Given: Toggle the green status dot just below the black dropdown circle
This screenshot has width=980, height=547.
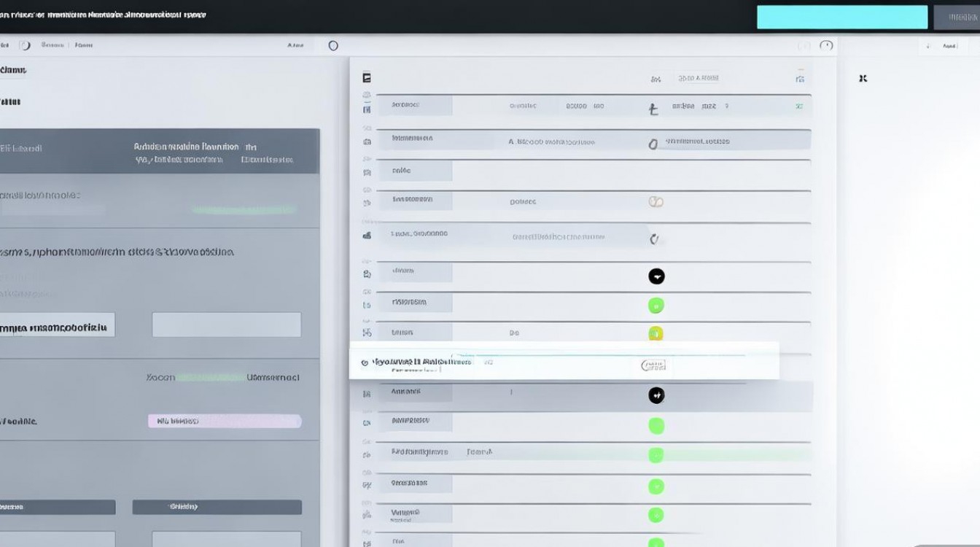Looking at the screenshot, I should coord(656,306).
